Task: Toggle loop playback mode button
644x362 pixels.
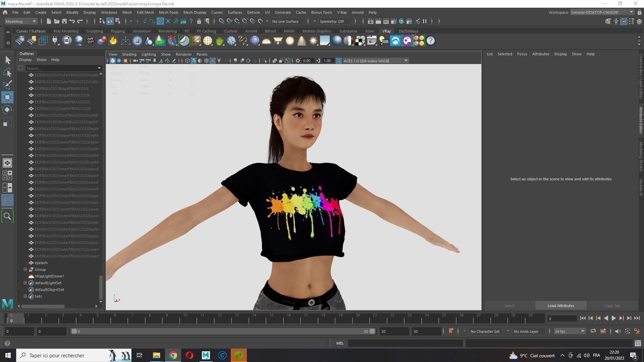Action: coord(593,331)
